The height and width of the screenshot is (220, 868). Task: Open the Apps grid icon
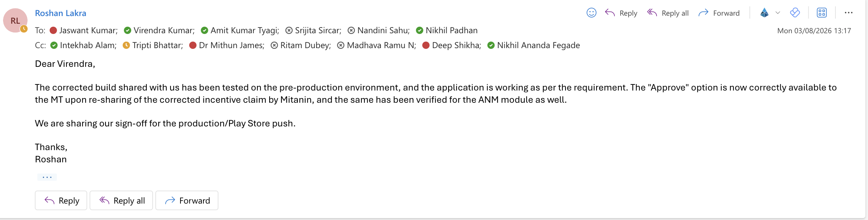pyautogui.click(x=822, y=13)
